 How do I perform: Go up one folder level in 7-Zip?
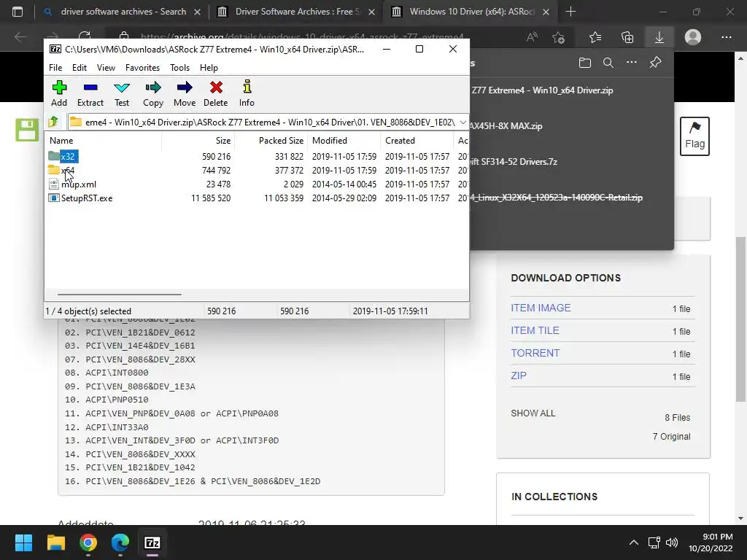point(53,122)
